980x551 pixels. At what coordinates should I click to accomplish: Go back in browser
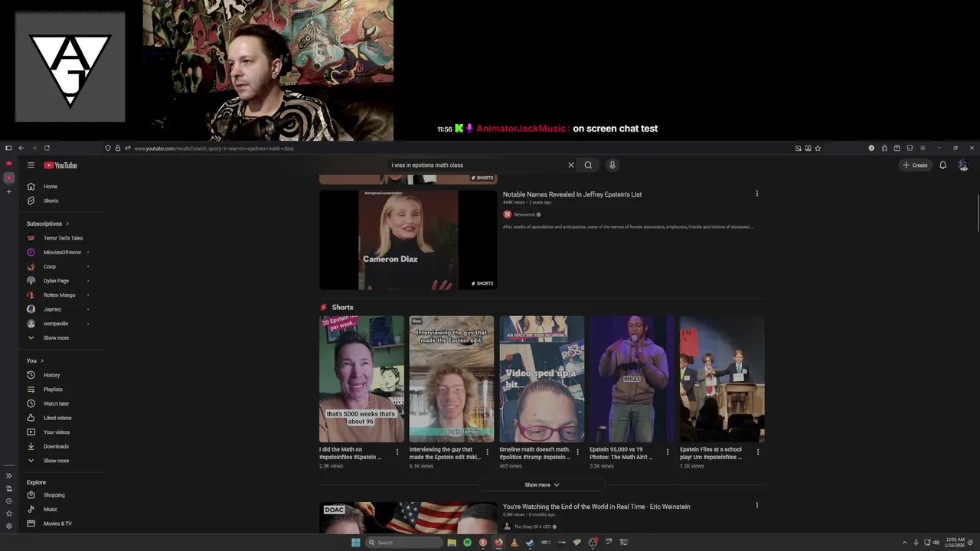pos(21,148)
